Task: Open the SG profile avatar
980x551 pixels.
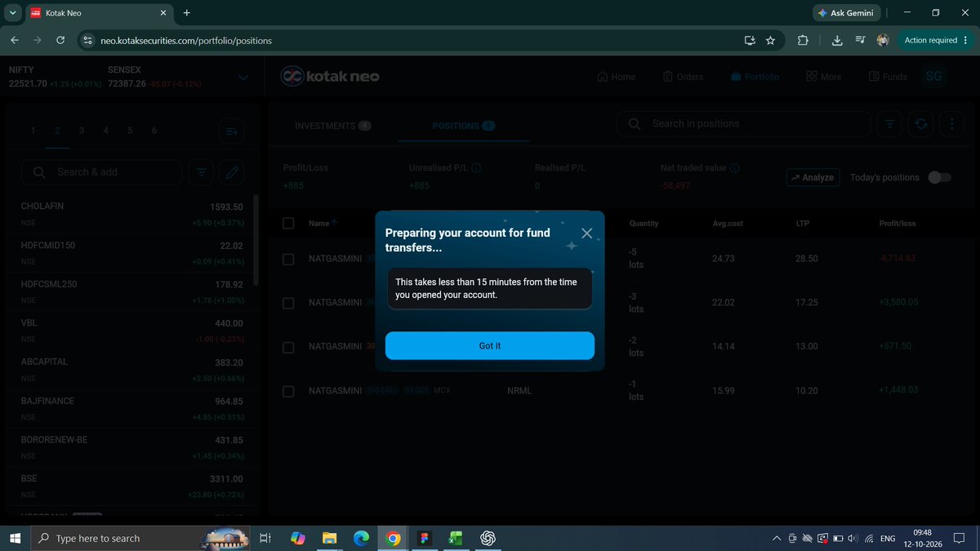Action: [x=934, y=76]
